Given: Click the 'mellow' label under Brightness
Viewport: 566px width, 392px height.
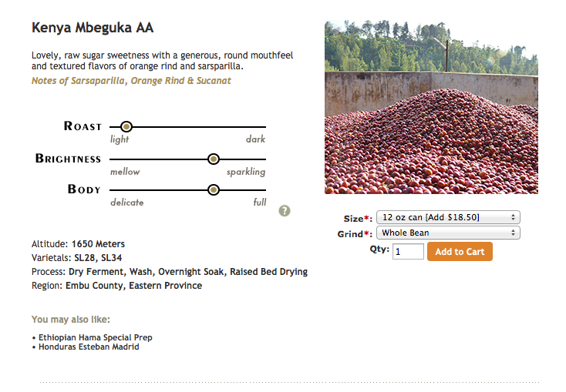Looking at the screenshot, I should (125, 172).
